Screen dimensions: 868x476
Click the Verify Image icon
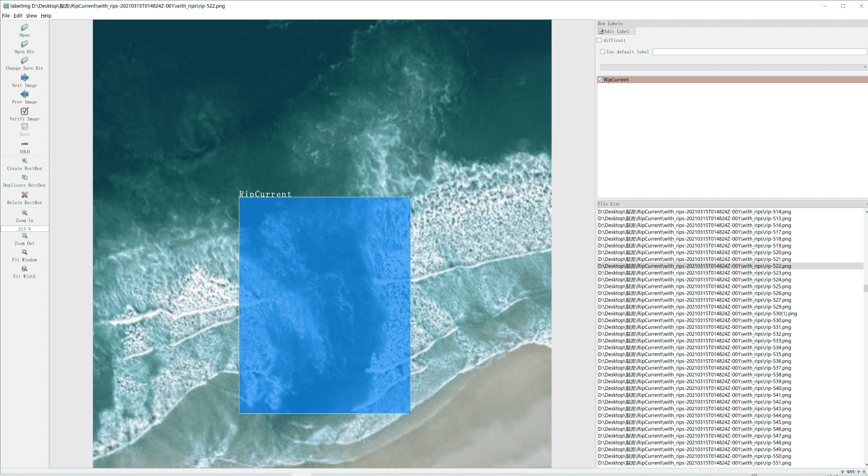[24, 111]
